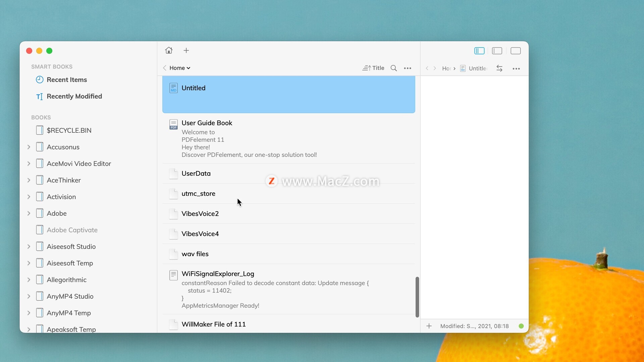Click text cursor icon of Recently Modified
This screenshot has height=362, width=644.
coord(40,97)
